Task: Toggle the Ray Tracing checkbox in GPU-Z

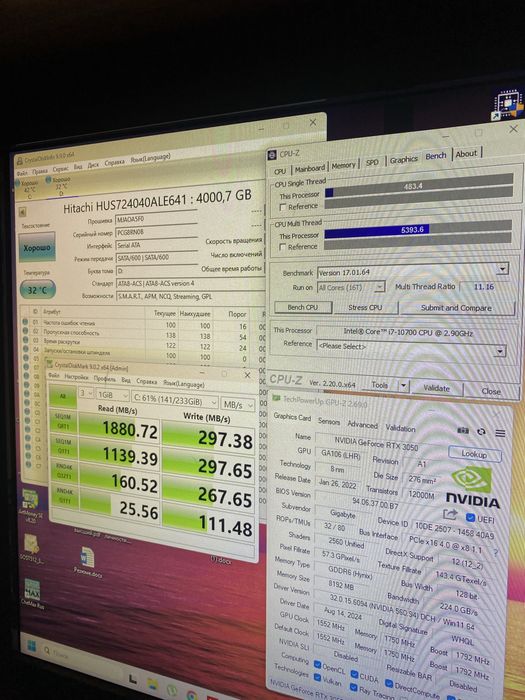Action: pos(354,688)
